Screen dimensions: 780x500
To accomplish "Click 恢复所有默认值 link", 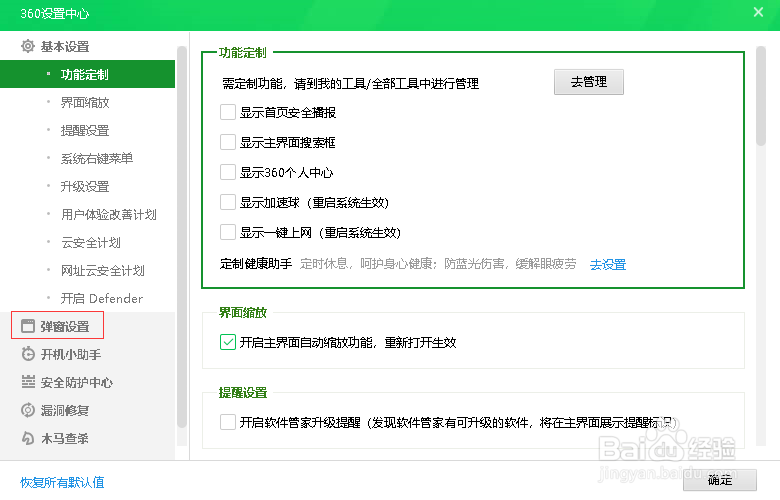I will pyautogui.click(x=62, y=482).
